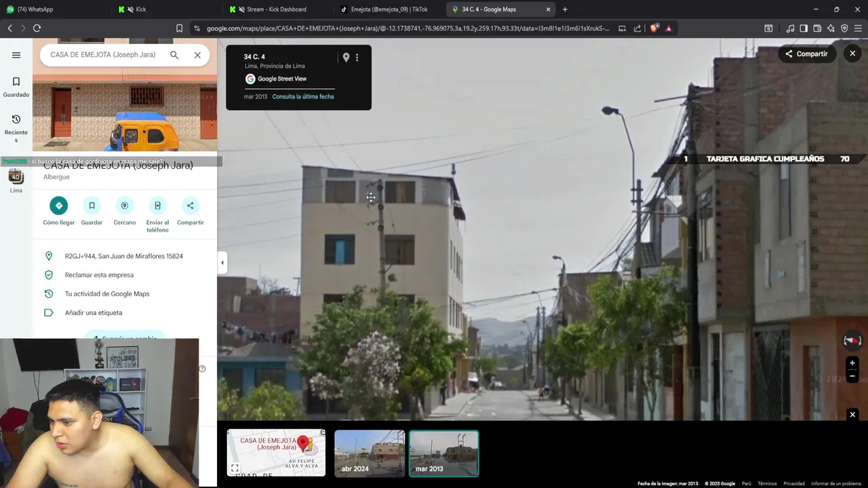Click the Brave VPN shield icon

pyautogui.click(x=844, y=28)
